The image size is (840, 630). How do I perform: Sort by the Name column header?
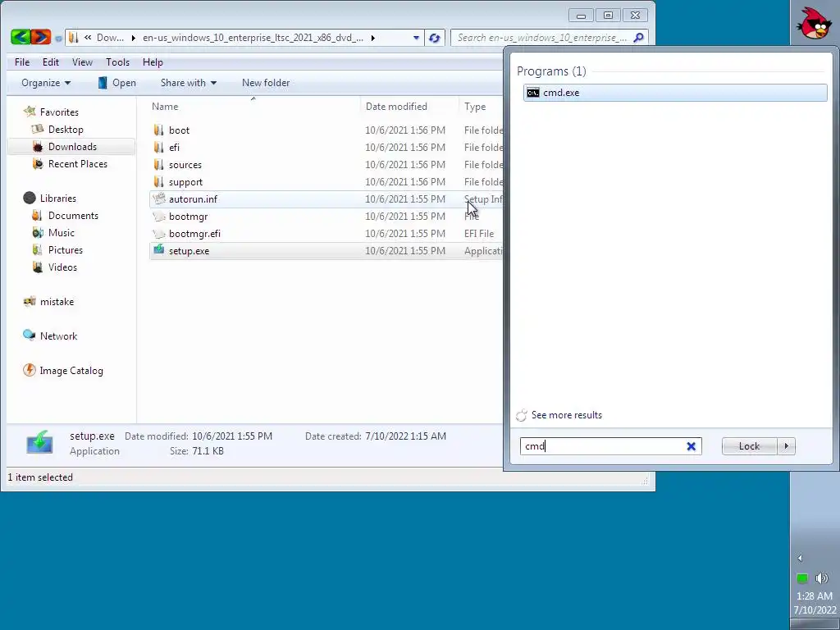pos(165,107)
